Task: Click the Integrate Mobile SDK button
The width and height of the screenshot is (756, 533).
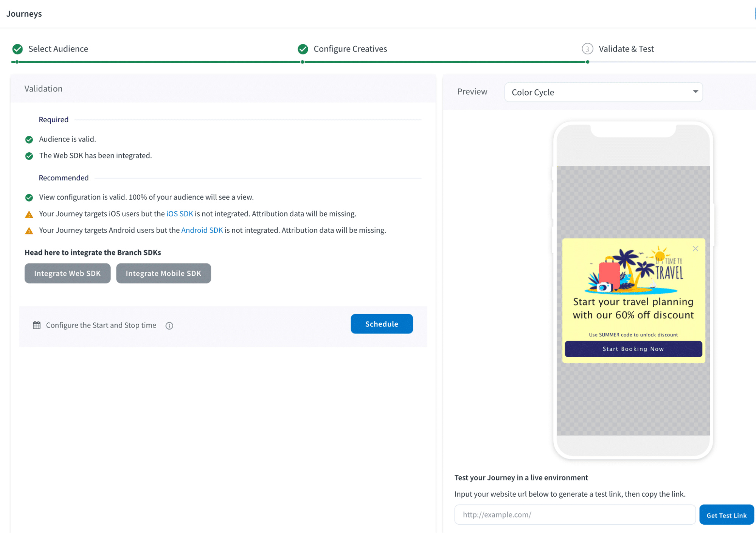Action: pyautogui.click(x=163, y=273)
